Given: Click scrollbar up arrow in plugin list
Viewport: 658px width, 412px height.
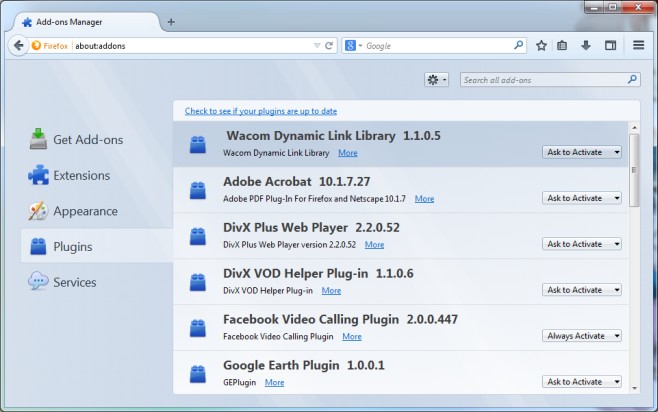Looking at the screenshot, I should click(634, 128).
